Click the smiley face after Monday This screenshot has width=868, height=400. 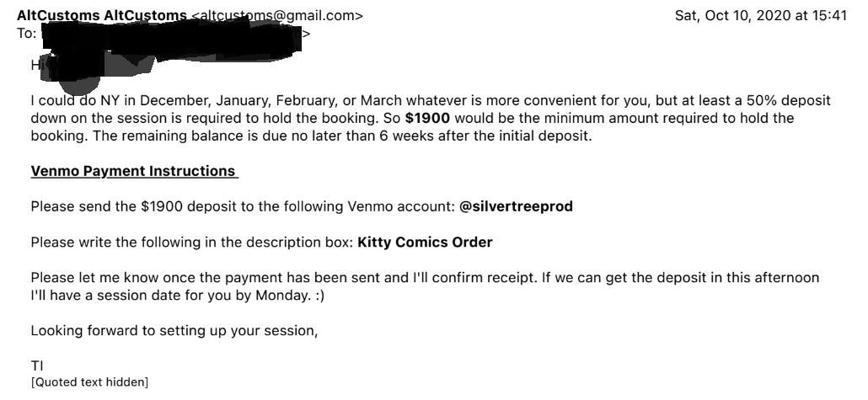(319, 295)
